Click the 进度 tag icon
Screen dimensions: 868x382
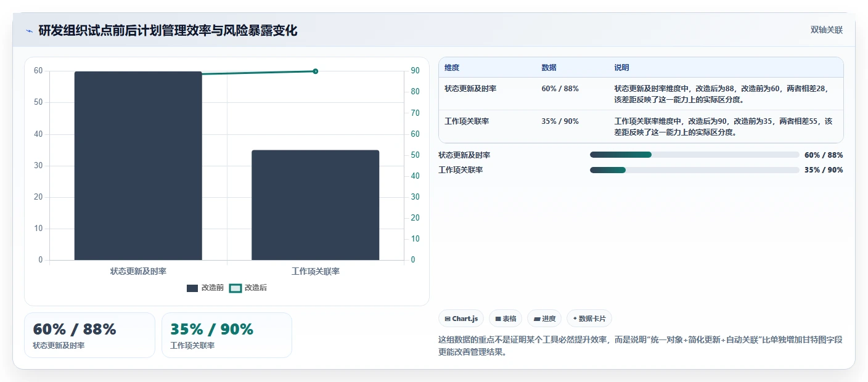coord(536,319)
